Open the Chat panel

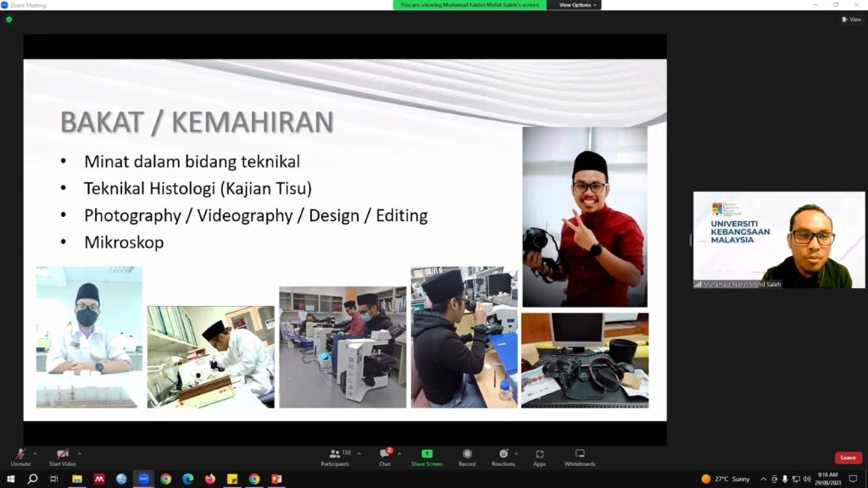tap(385, 456)
